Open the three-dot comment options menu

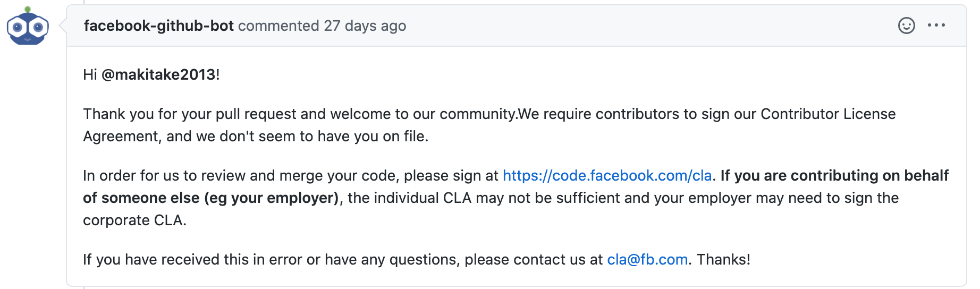pyautogui.click(x=936, y=25)
